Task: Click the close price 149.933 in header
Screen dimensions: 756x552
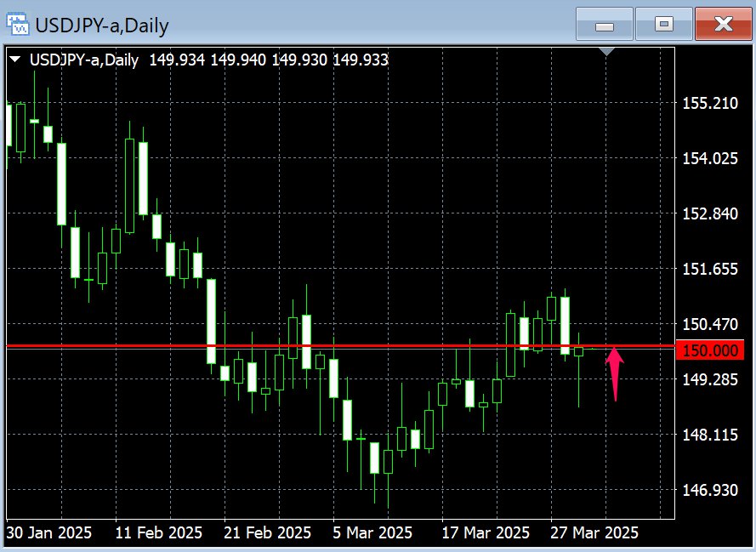Action: click(x=361, y=60)
